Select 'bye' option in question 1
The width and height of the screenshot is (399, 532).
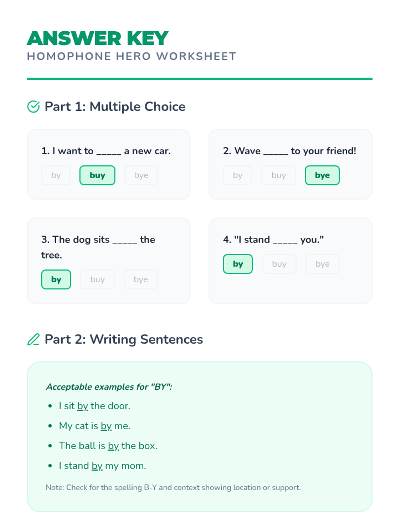[x=141, y=175]
